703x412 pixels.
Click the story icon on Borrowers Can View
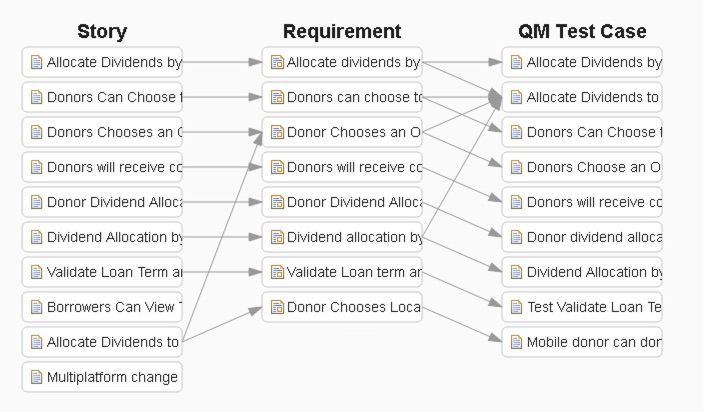click(x=37, y=307)
